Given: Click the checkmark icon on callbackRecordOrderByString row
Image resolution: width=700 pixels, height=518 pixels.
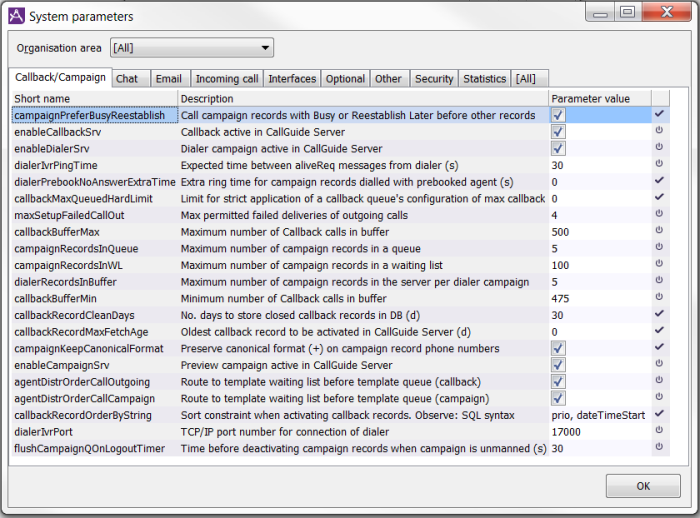Looking at the screenshot, I should [658, 415].
